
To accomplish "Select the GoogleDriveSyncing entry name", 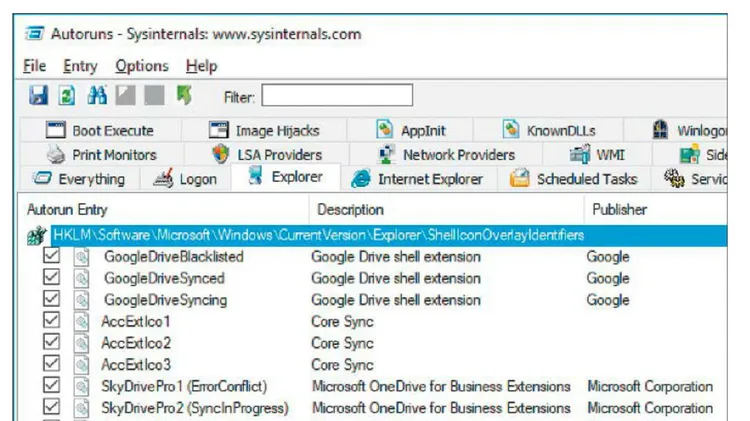I will tap(165, 300).
